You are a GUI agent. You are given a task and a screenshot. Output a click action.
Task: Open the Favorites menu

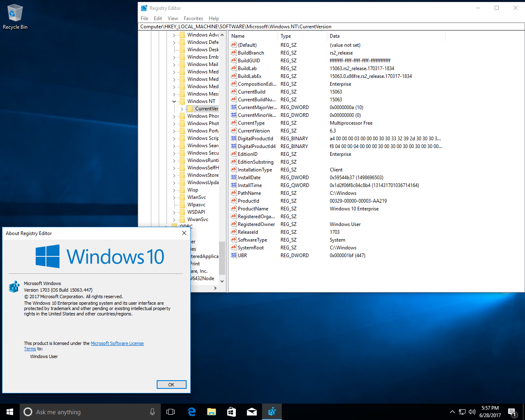193,18
